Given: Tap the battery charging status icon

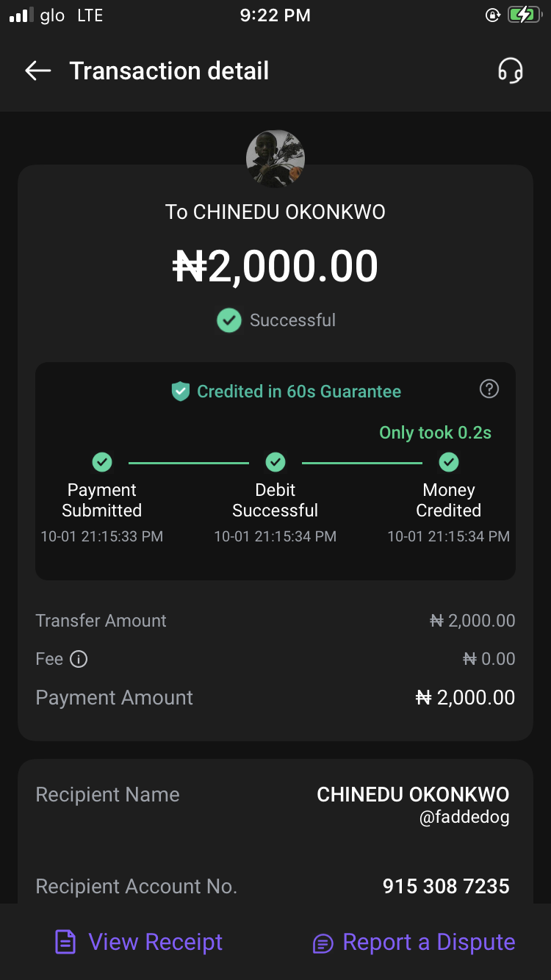Looking at the screenshot, I should [524, 15].
